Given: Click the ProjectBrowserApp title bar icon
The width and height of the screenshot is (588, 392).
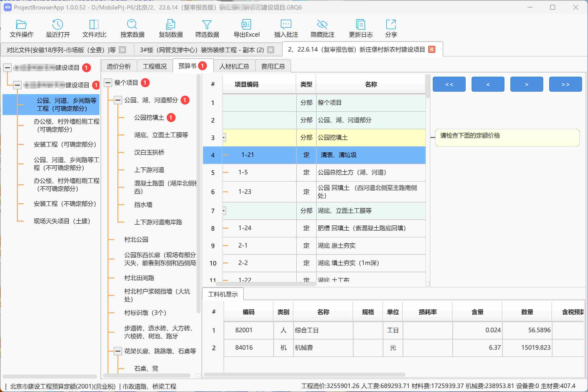Looking at the screenshot, I should (7, 7).
